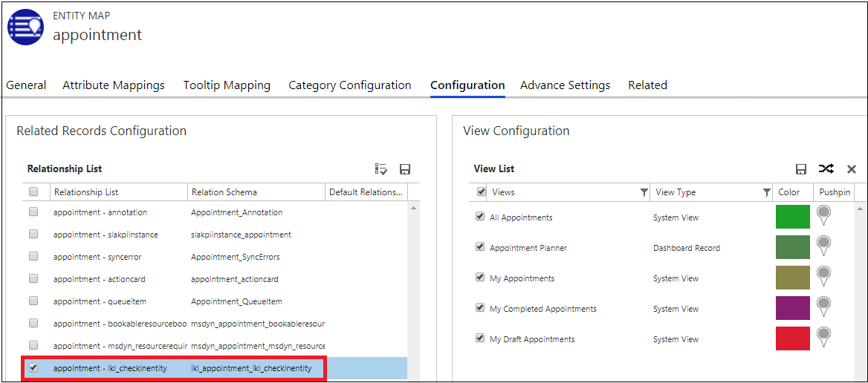This screenshot has width=868, height=383.
Task: Check the appointment - bookableresourceboo relationship
Action: (33, 323)
